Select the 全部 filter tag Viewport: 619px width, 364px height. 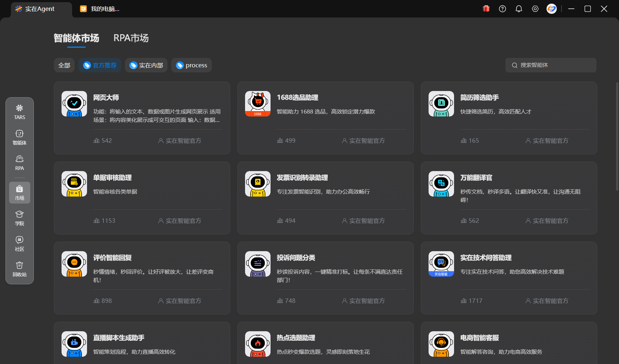click(64, 65)
